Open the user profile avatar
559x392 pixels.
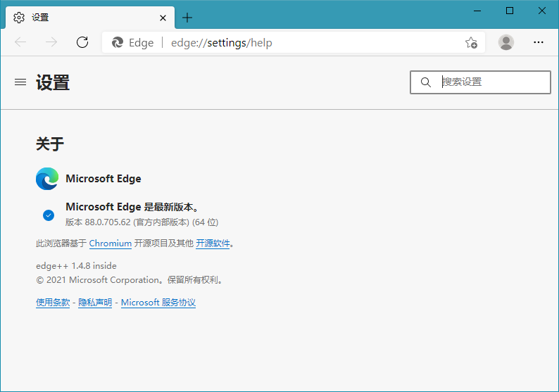[x=506, y=42]
